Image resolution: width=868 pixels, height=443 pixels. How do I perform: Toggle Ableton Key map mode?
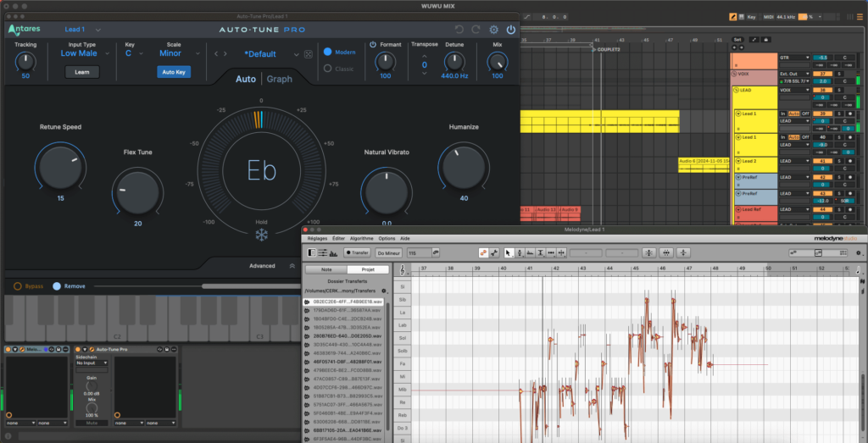pyautogui.click(x=751, y=17)
